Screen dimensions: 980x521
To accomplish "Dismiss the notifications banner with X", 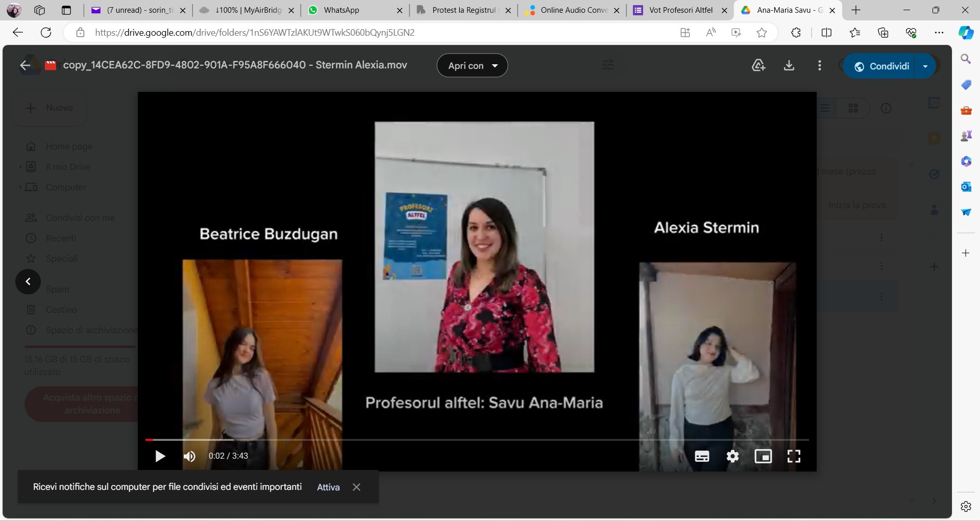I will pos(356,487).
